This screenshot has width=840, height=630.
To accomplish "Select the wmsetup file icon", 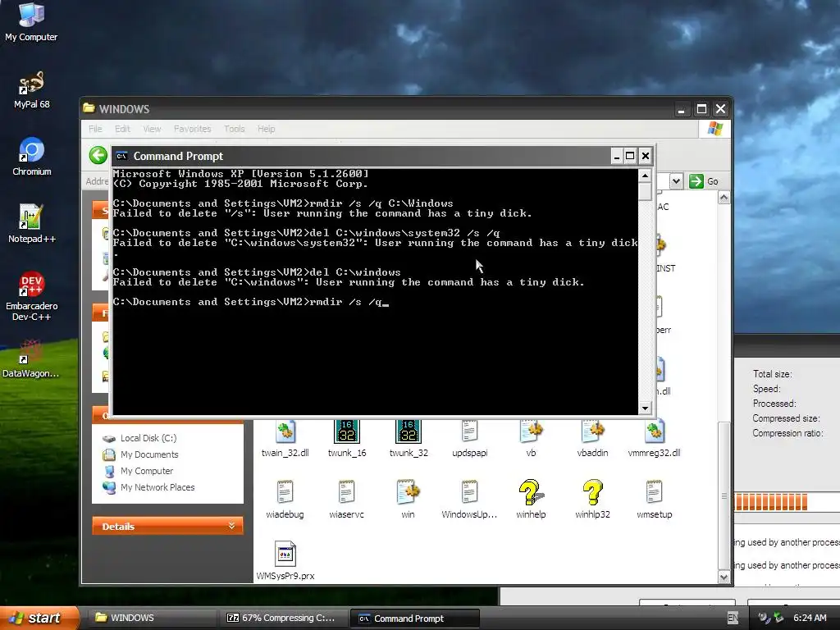I will point(654,500).
